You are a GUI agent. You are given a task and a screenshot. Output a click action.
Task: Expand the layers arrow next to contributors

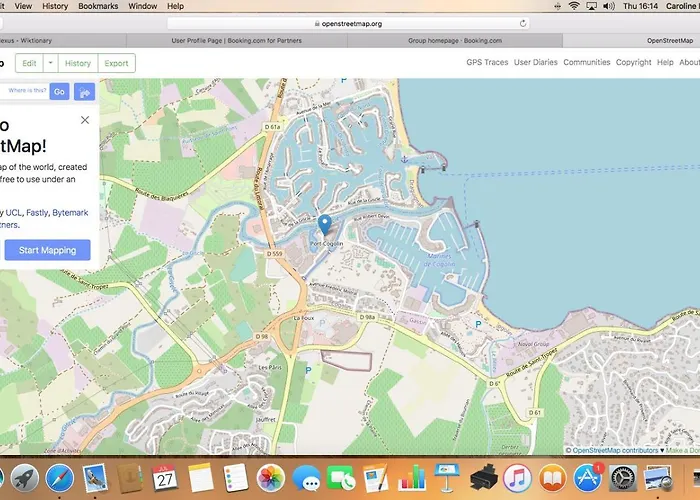(x=662, y=451)
